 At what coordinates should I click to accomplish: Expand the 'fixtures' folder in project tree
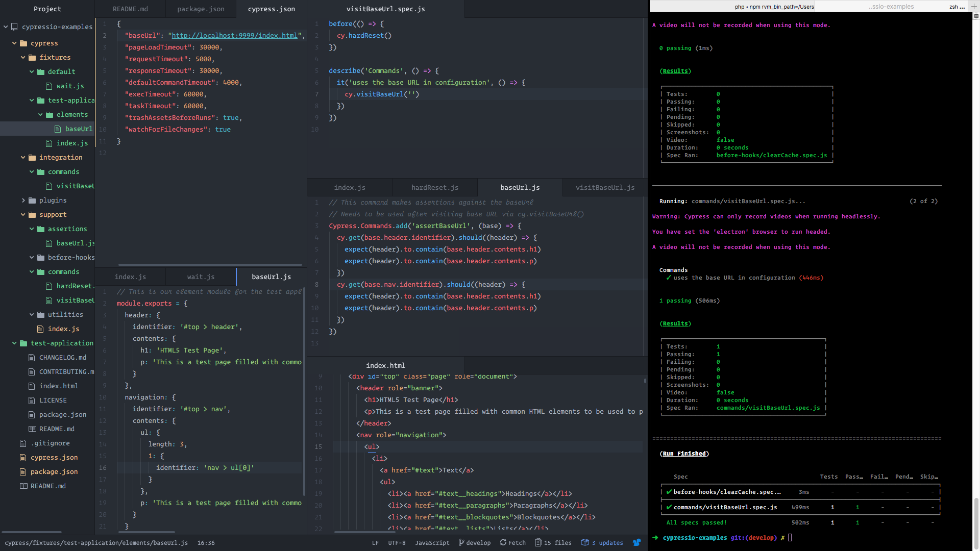pyautogui.click(x=23, y=57)
